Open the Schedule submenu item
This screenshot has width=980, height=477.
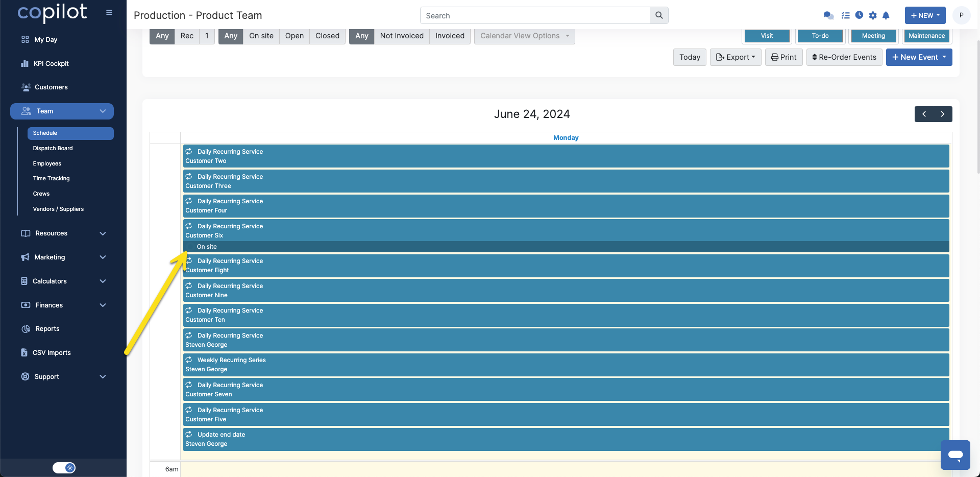click(70, 133)
